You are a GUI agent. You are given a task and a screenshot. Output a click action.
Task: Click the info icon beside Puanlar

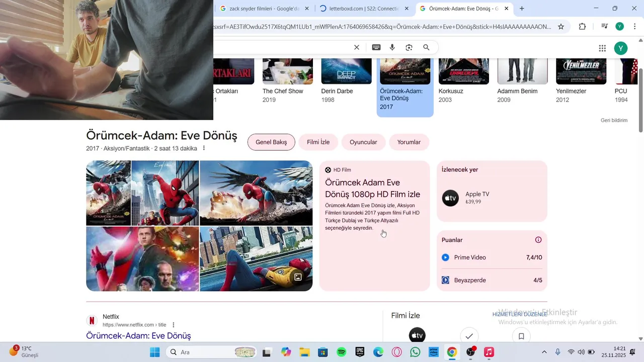pos(538,240)
